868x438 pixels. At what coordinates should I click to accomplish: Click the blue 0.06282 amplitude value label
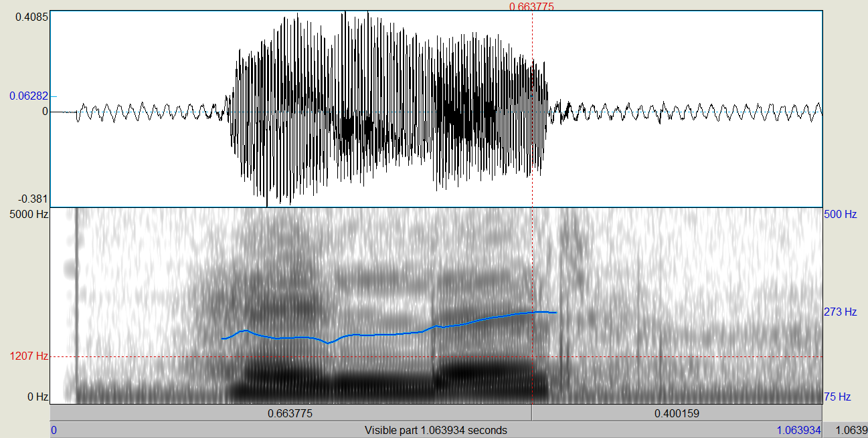pos(29,96)
